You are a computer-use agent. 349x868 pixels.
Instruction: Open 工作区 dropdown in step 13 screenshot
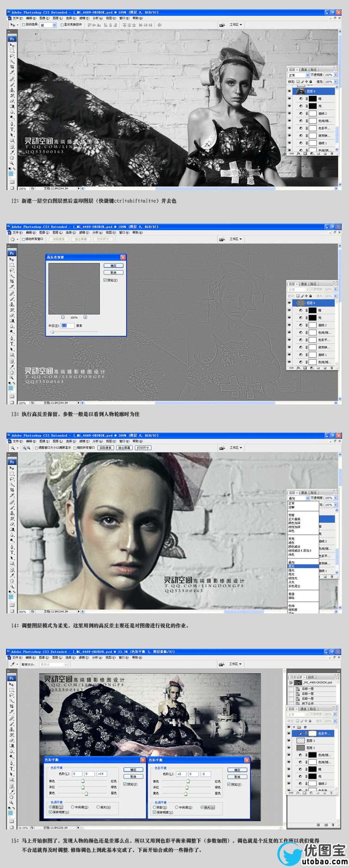pyautogui.click(x=236, y=239)
